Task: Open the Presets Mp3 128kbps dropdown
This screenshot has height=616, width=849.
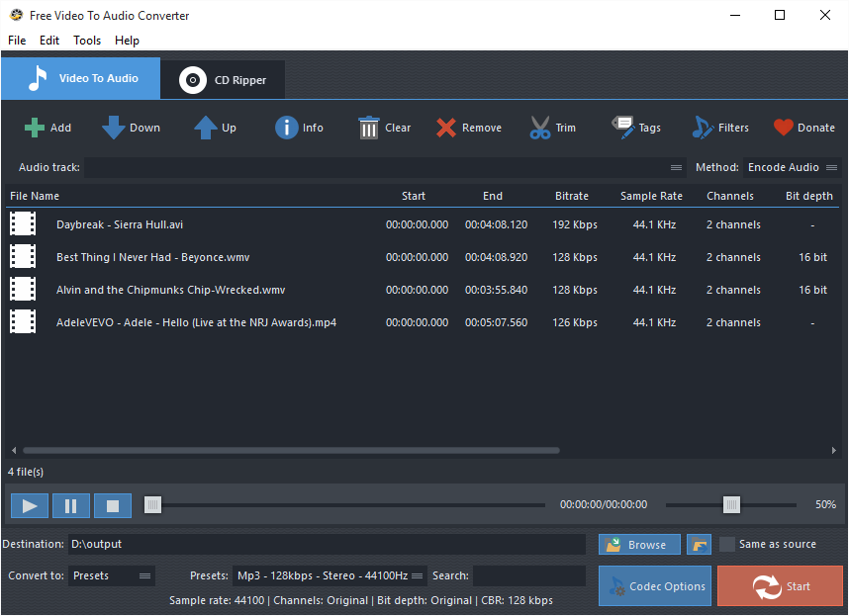Action: (x=331, y=574)
